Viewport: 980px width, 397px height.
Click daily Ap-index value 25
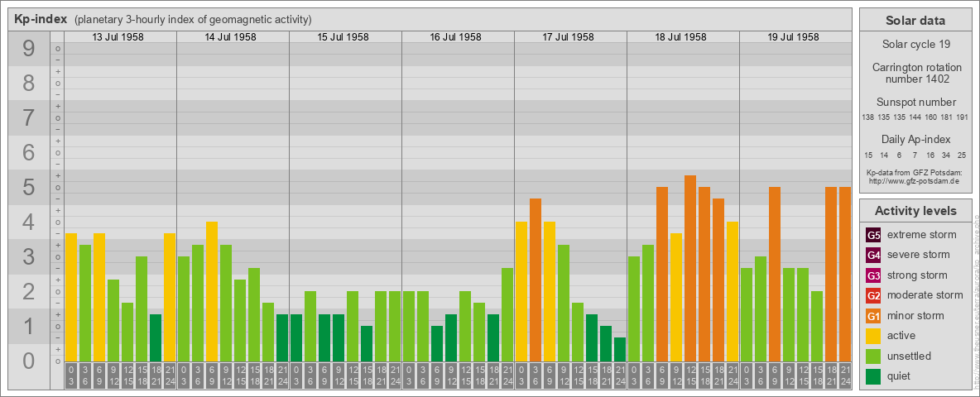click(962, 155)
